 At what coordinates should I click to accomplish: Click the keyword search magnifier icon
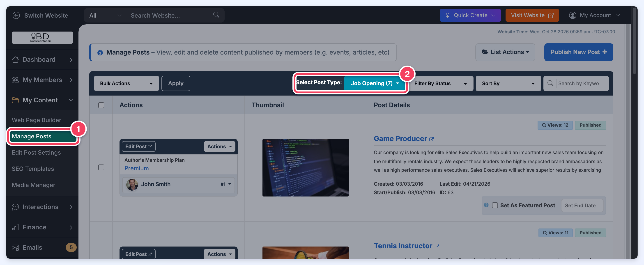(x=550, y=83)
